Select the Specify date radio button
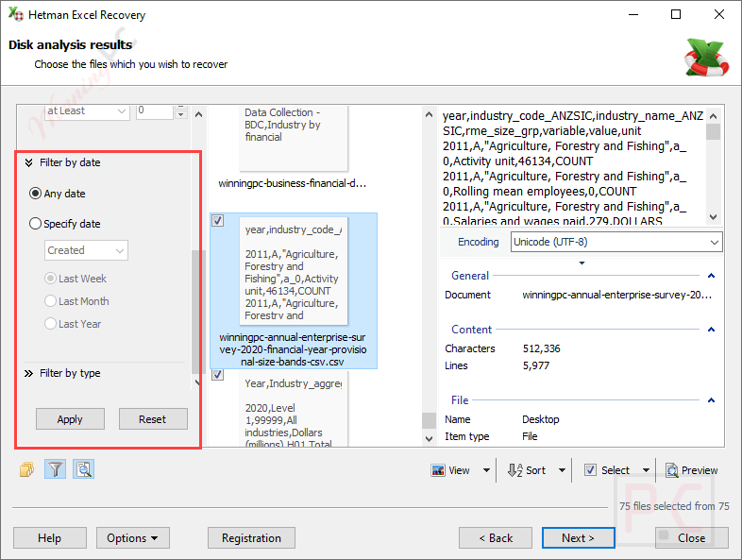The height and width of the screenshot is (560, 742). click(36, 224)
